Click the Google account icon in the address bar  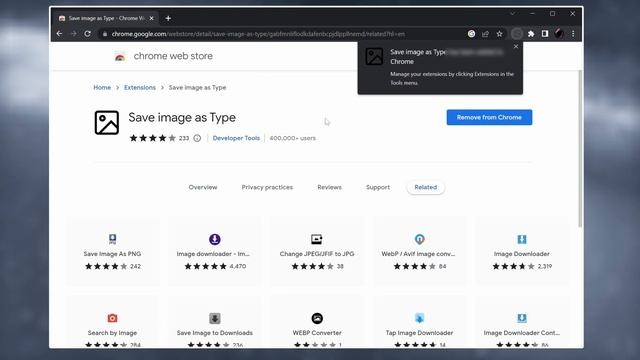(471, 34)
